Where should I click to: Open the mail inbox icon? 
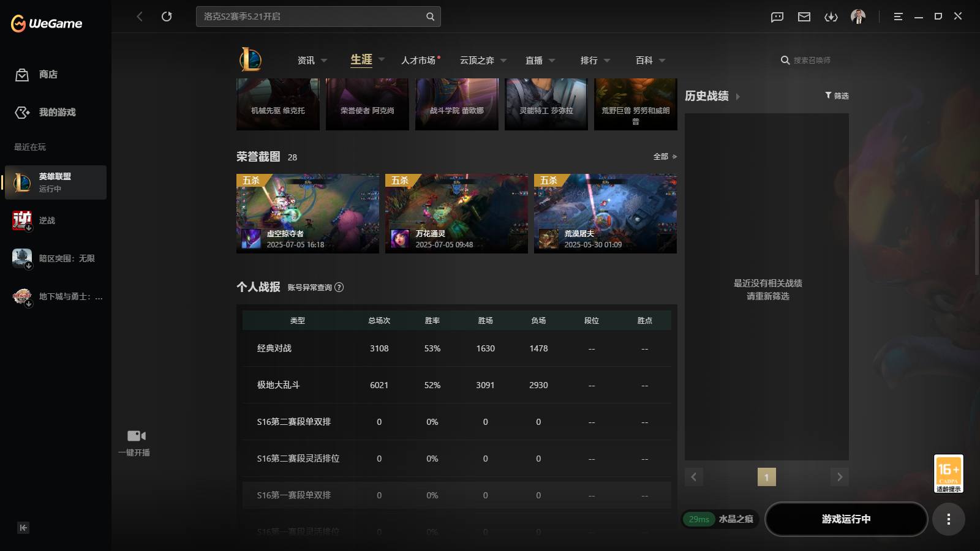click(x=804, y=17)
